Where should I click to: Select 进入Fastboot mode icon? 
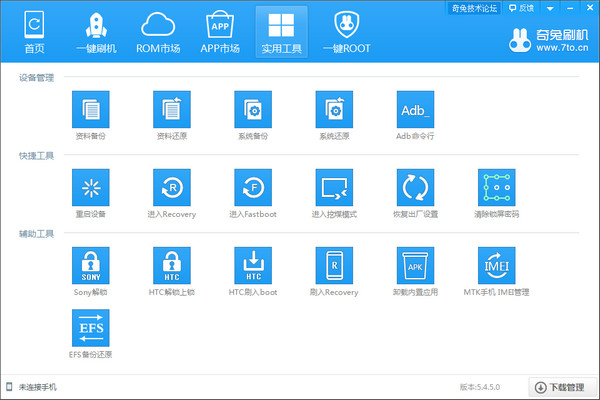pos(252,187)
